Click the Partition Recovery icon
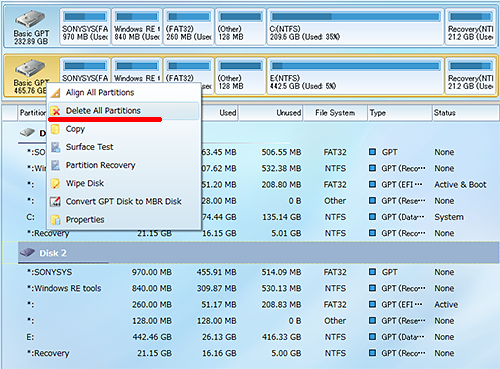Viewport: 500px width, 369px height. [x=55, y=165]
